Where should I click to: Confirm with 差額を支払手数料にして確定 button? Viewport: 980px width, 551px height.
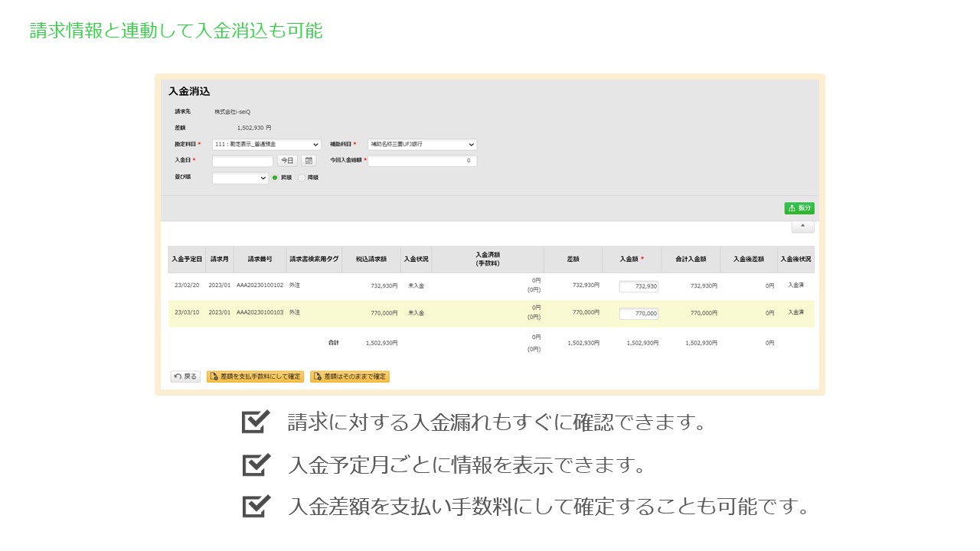[x=256, y=377]
